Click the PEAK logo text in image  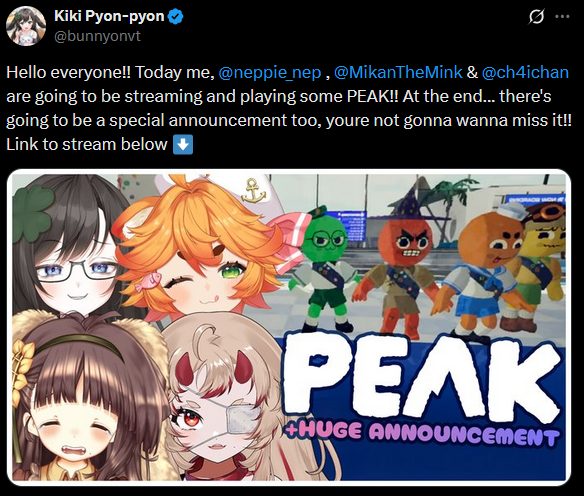[x=422, y=376]
